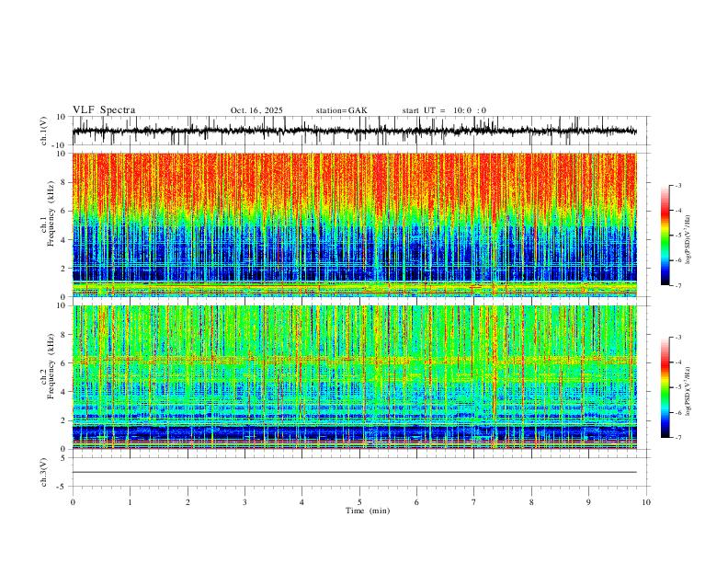The width and height of the screenshot is (728, 563).
Task: Click the ch.1 voltage waveform trace
Action: (354, 131)
